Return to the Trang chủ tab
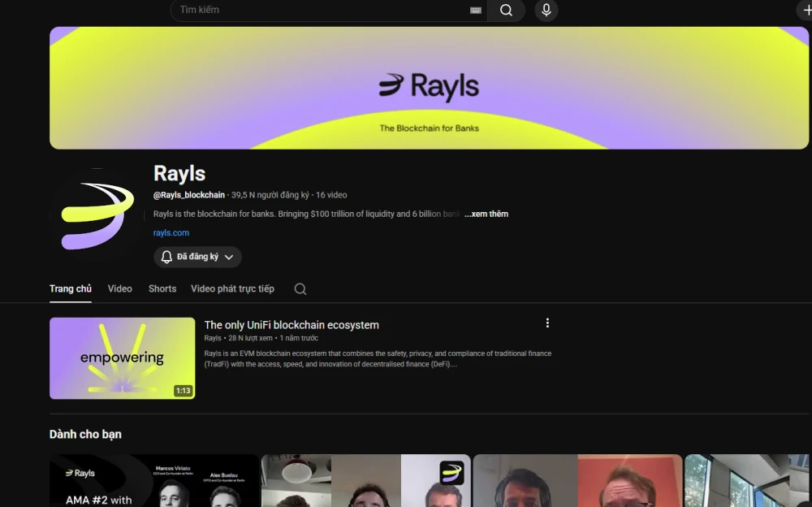 coord(70,288)
